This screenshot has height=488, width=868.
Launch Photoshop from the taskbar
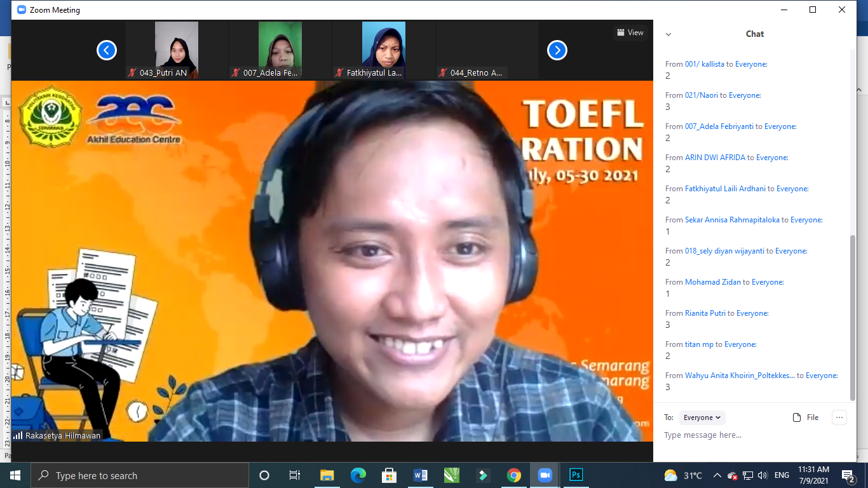pyautogui.click(x=575, y=475)
